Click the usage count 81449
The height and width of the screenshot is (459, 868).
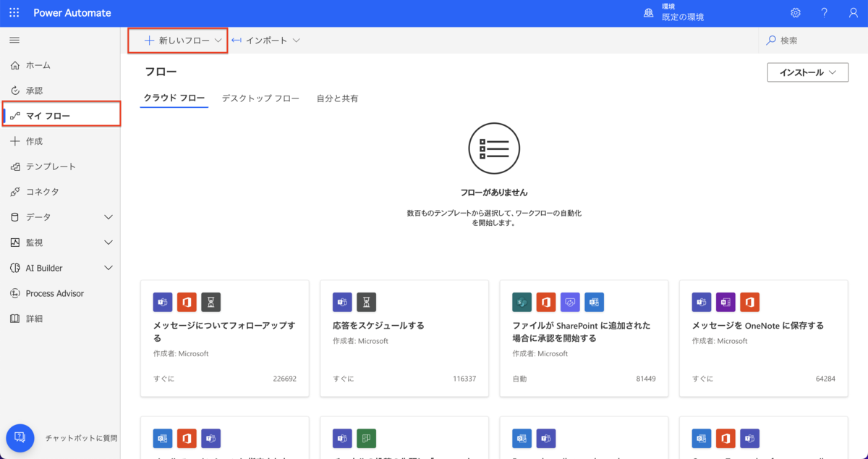coord(646,379)
